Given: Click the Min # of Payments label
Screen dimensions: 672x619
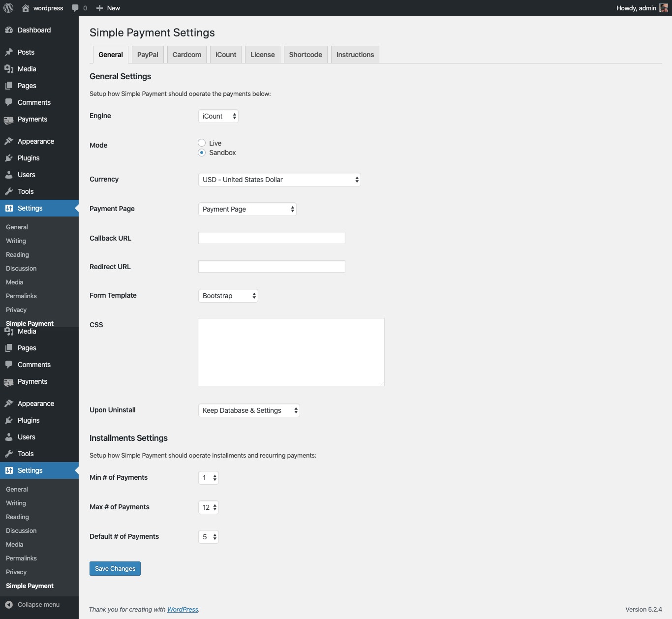Looking at the screenshot, I should point(119,477).
